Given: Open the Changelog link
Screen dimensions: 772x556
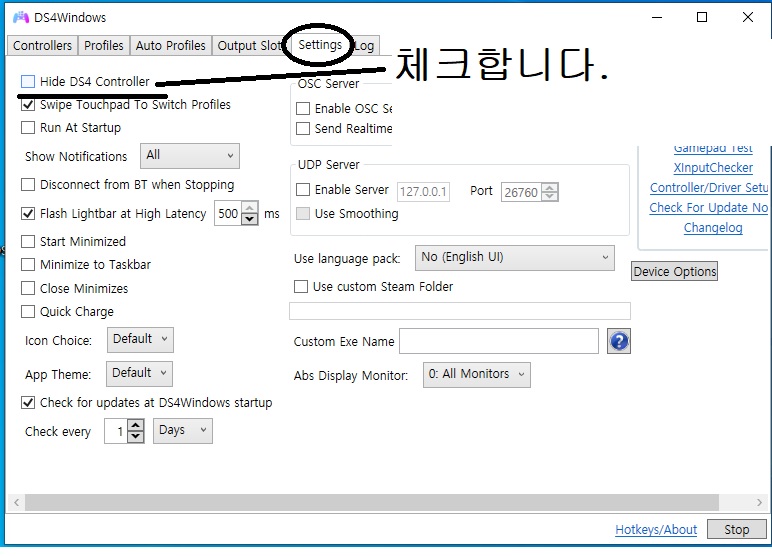Looking at the screenshot, I should click(713, 228).
